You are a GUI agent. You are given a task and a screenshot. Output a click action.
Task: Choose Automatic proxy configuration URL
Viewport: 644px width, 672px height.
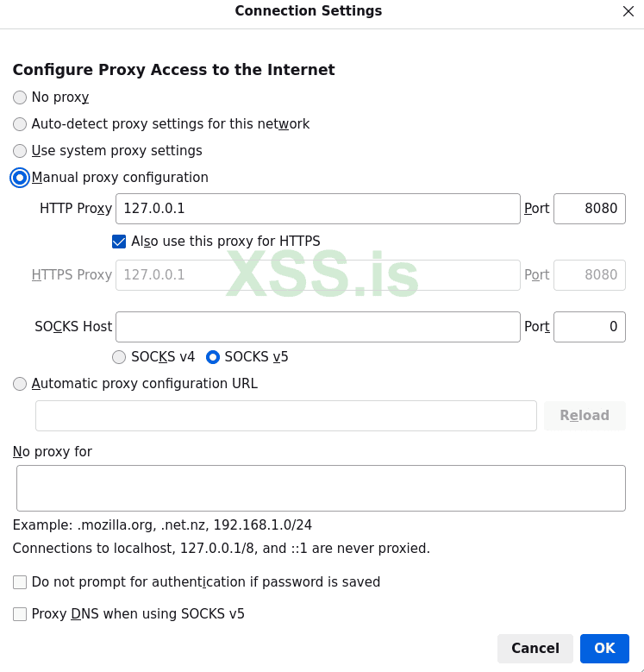click(x=20, y=384)
